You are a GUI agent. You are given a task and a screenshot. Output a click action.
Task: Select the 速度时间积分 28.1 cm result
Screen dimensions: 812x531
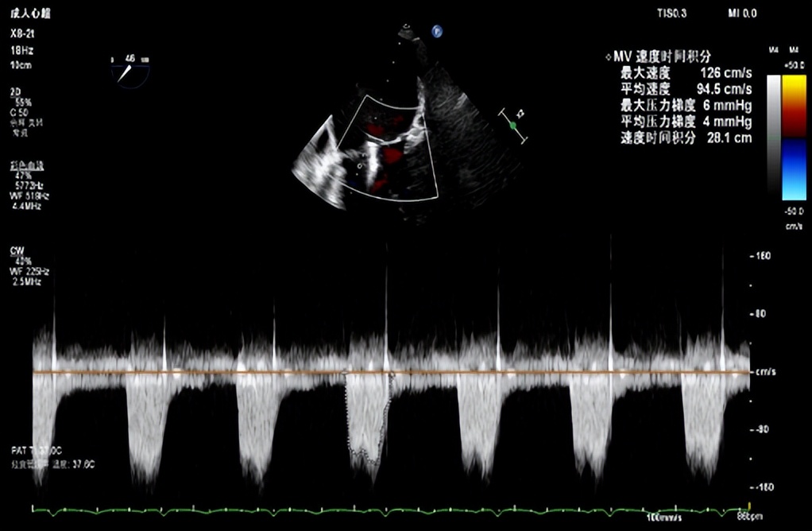686,138
